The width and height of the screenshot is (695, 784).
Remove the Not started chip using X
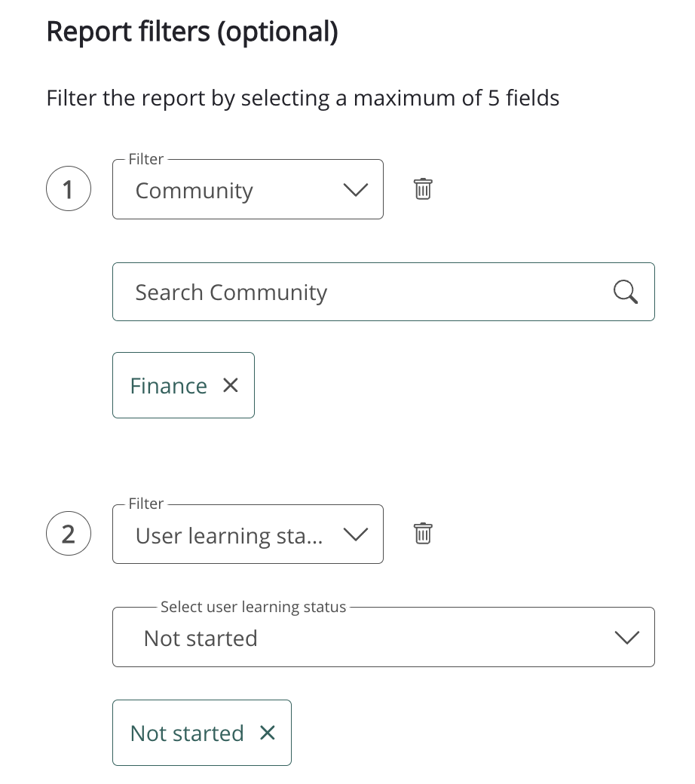[268, 733]
